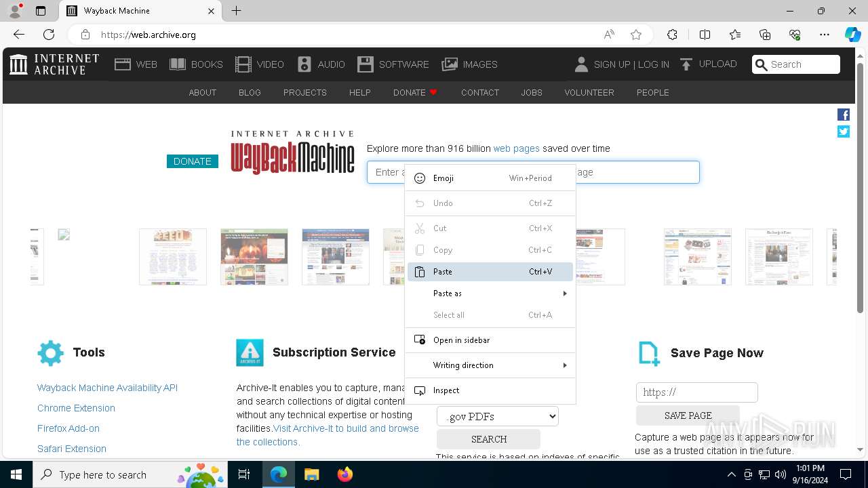This screenshot has height=488, width=868.
Task: Open the CONTACT navigation item
Action: click(x=480, y=93)
